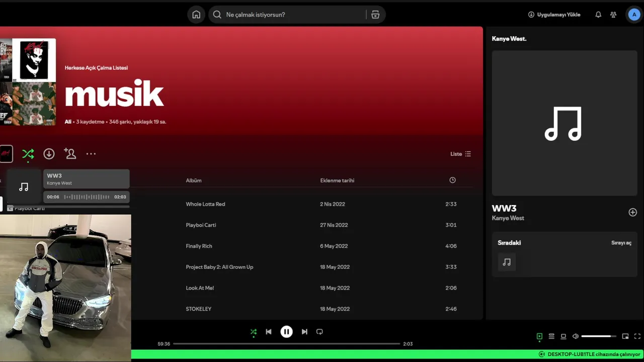644x362 pixels.
Task: Click the 'WW3' title in the overlay widget
Action: [x=54, y=176]
